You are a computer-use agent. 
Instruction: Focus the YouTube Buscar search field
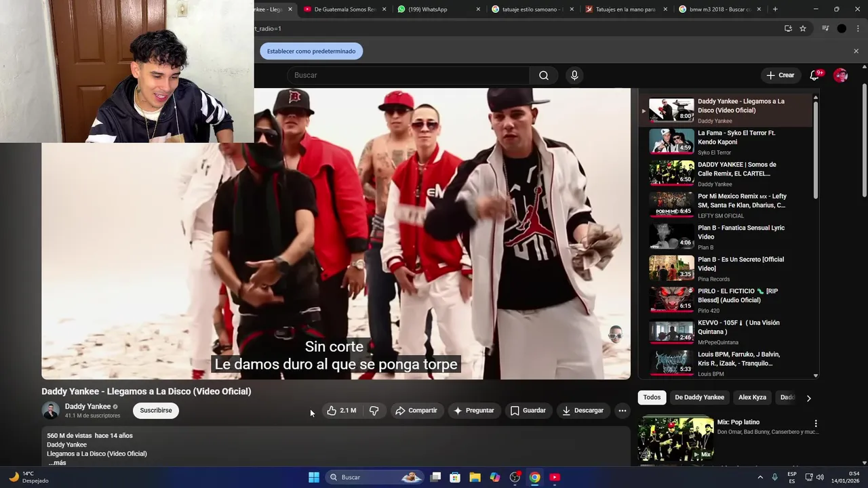click(x=408, y=75)
